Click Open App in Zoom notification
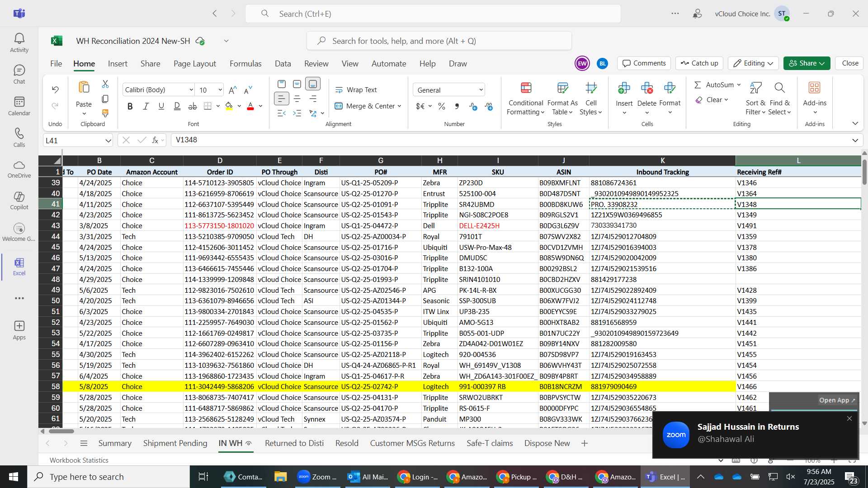The height and width of the screenshot is (488, 868). click(837, 400)
